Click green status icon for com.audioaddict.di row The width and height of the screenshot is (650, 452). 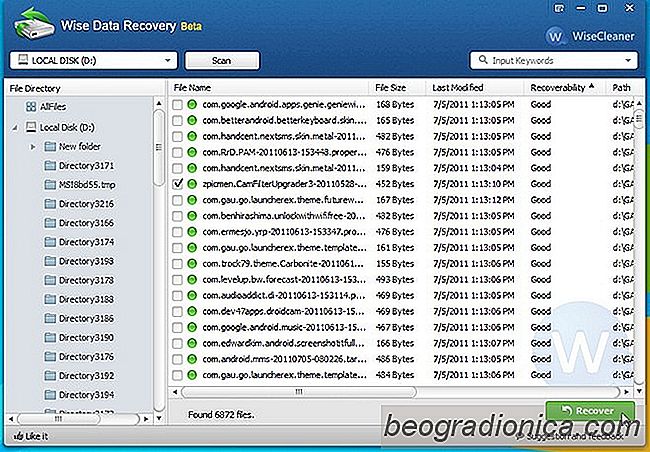192,295
